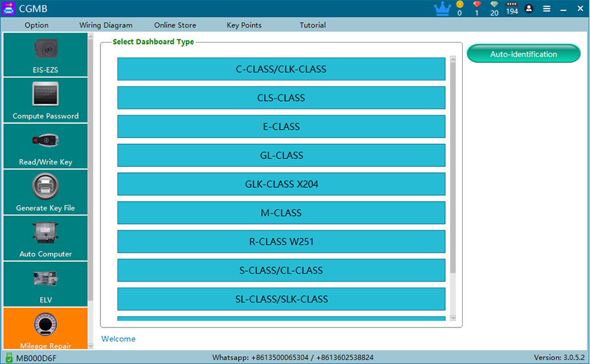Open the hamburger menu in title bar
Image resolution: width=590 pixels, height=364 pixels.
tap(547, 9)
